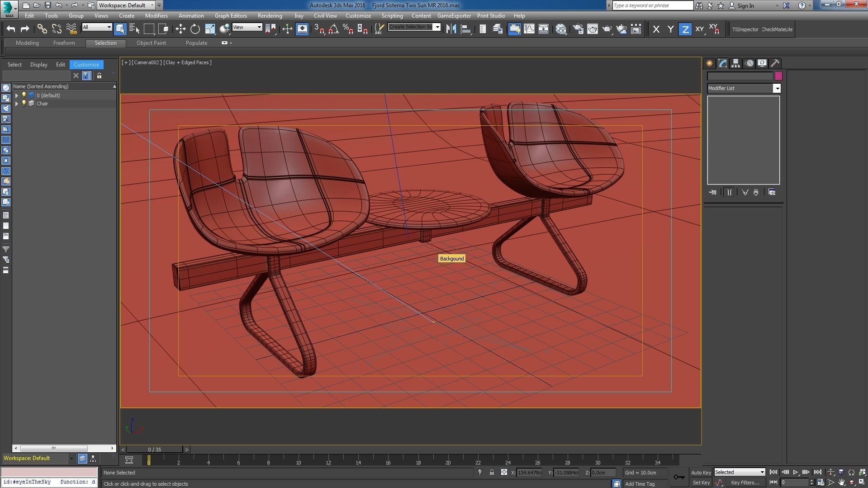Open Display command panel tab

point(762,63)
